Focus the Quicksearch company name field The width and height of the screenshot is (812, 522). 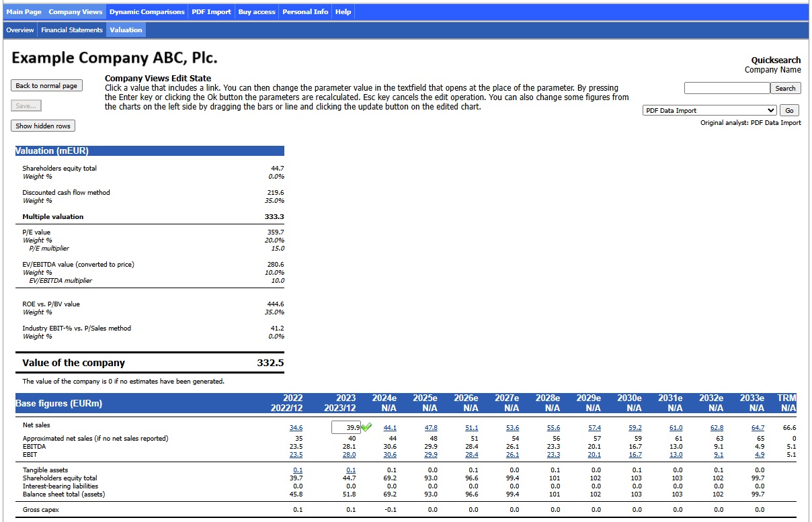(727, 88)
